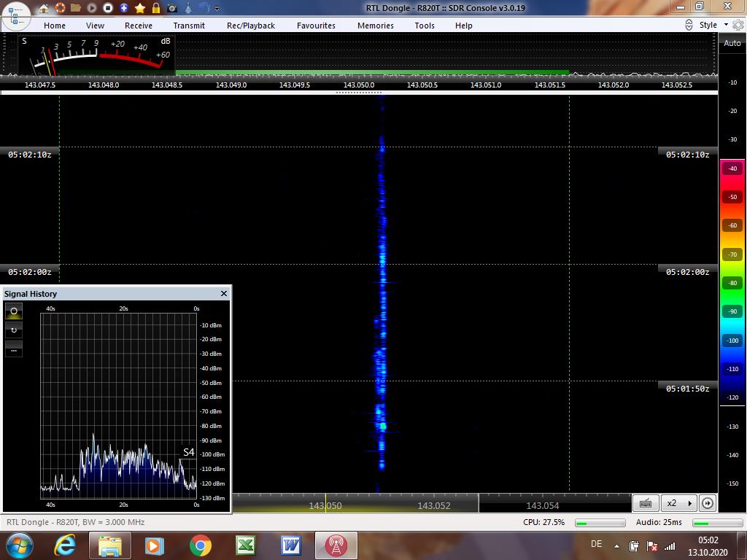The image size is (747, 560).
Task: Start the radio with the play icon
Action: pos(92,7)
